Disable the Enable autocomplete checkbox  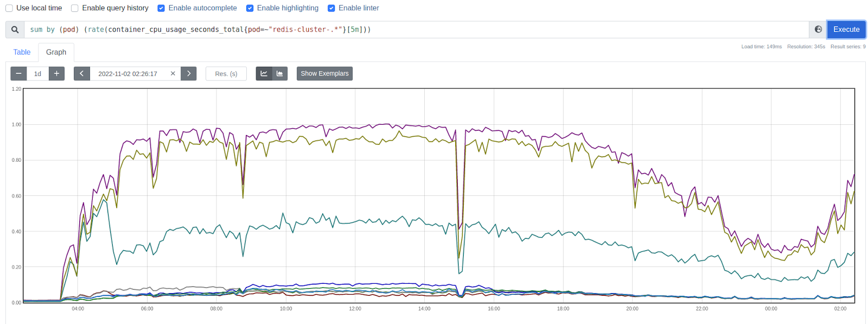(x=161, y=8)
